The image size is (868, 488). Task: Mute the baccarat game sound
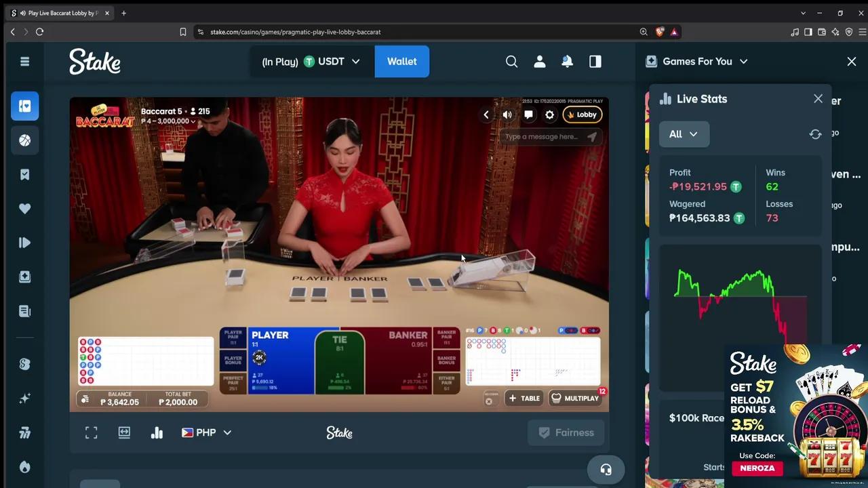point(507,115)
